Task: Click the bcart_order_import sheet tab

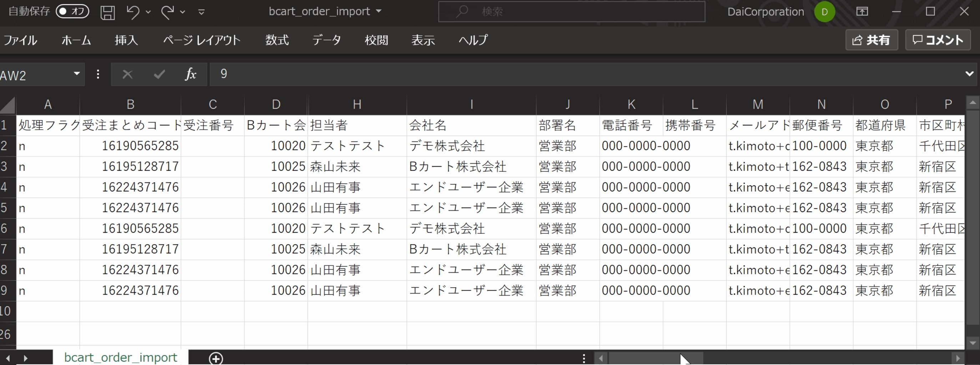Action: [x=121, y=358]
